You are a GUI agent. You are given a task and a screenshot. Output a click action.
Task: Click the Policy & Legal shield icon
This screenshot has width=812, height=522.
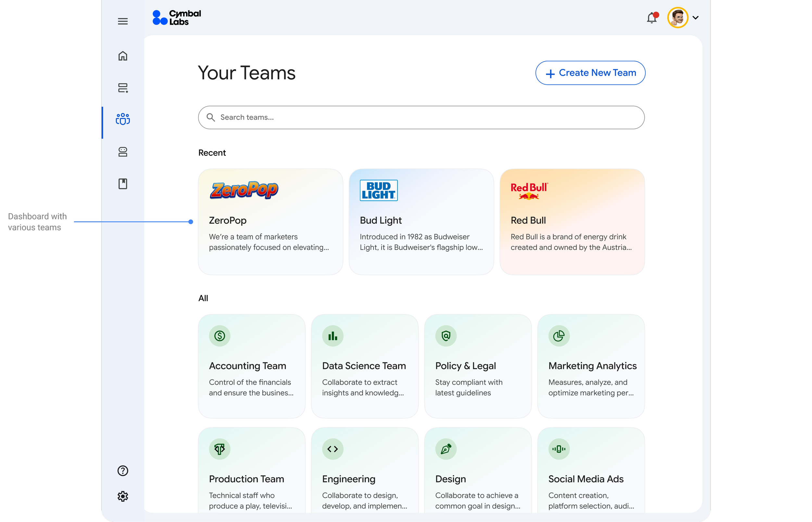[x=446, y=336]
